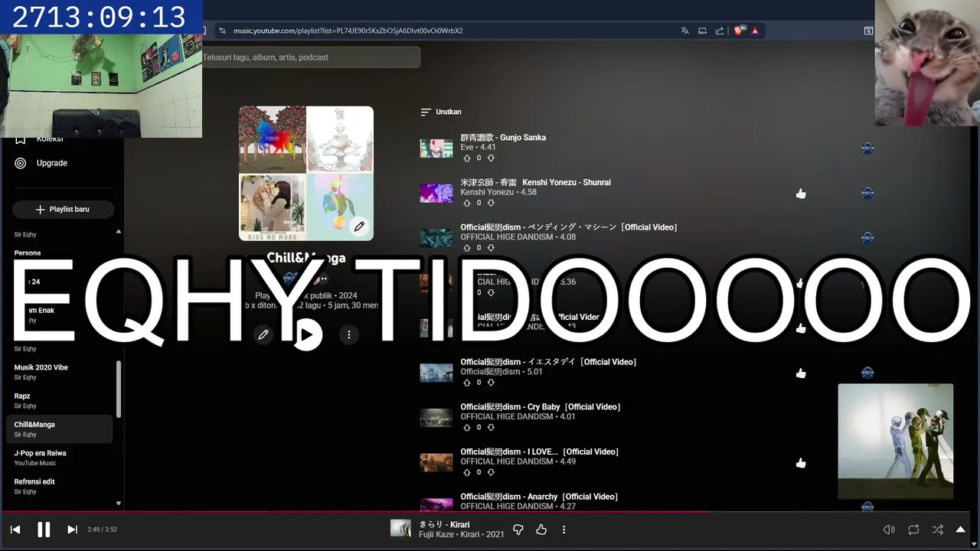Upvote the Kenshi Yonezu Shunrai track
The image size is (980, 551).
pyautogui.click(x=467, y=203)
